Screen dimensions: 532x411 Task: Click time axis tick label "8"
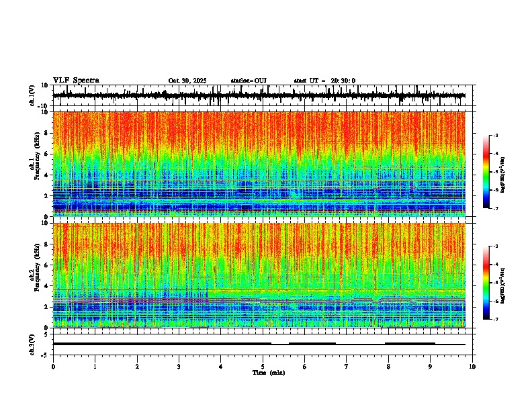tap(388, 367)
